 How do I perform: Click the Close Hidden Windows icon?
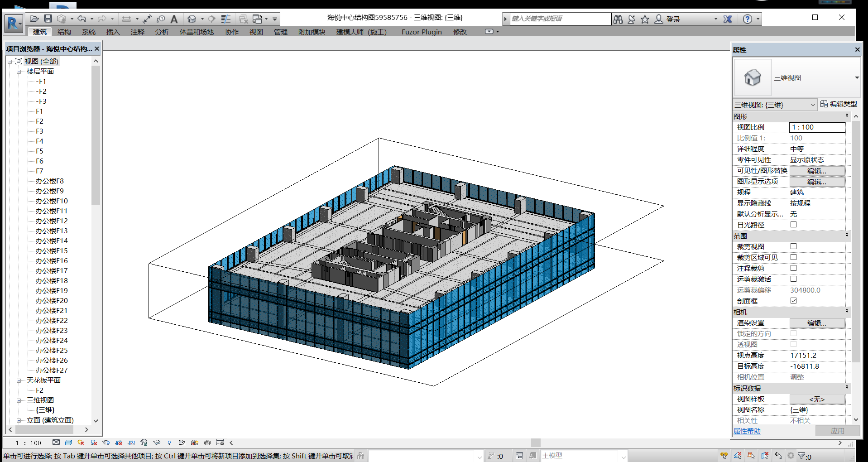244,19
